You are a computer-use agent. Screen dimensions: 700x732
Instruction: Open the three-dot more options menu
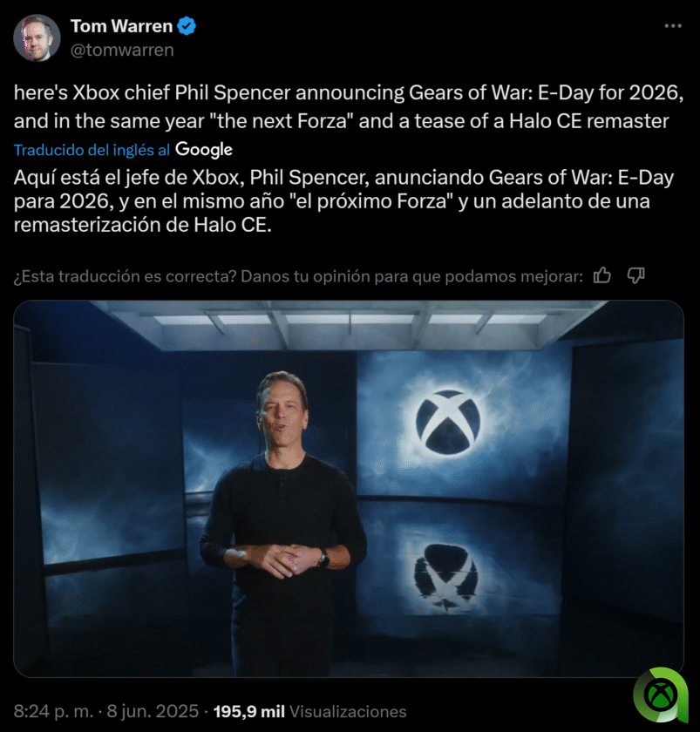[673, 26]
